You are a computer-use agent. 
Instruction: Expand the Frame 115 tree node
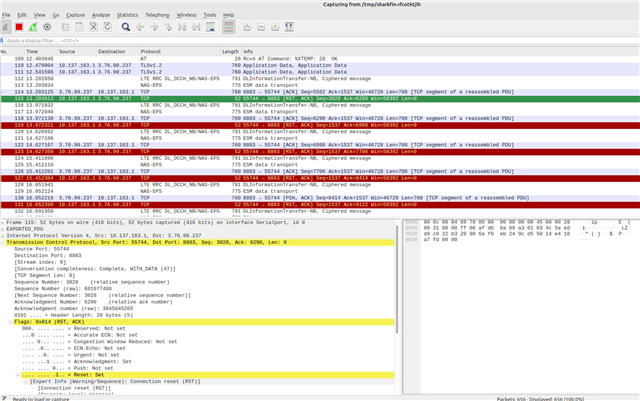pyautogui.click(x=3, y=223)
